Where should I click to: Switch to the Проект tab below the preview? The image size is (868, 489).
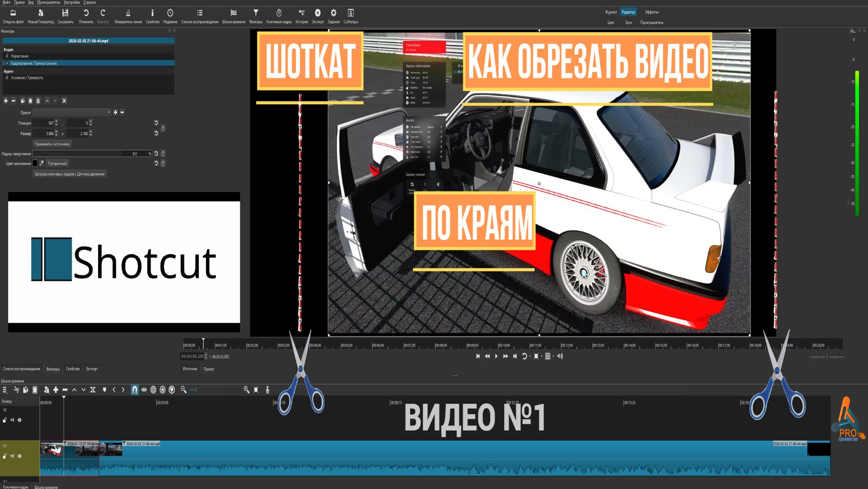click(x=209, y=369)
